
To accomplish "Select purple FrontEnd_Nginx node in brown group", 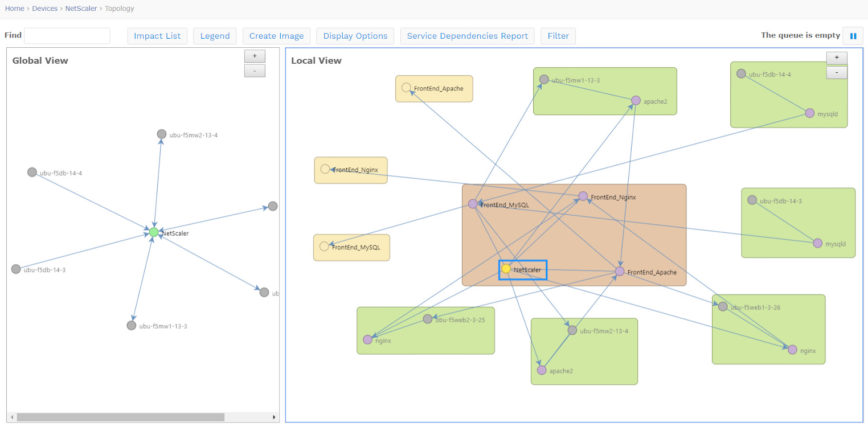I will (x=583, y=196).
